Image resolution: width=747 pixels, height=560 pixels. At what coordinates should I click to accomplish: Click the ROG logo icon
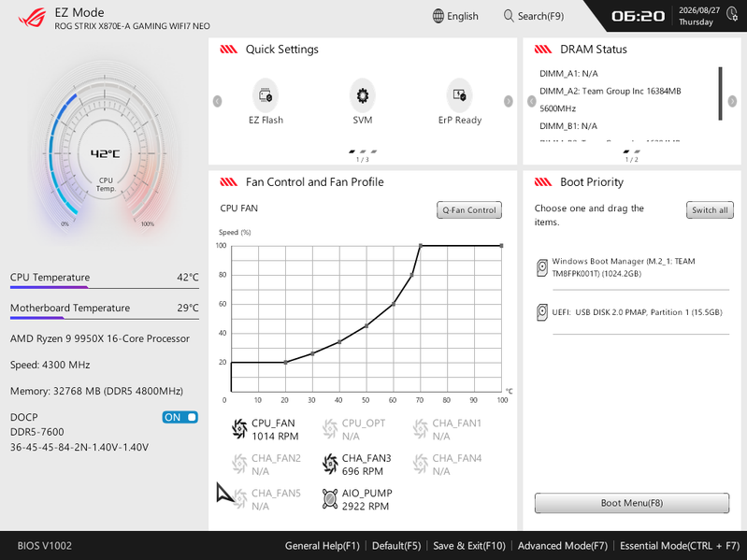pos(33,18)
